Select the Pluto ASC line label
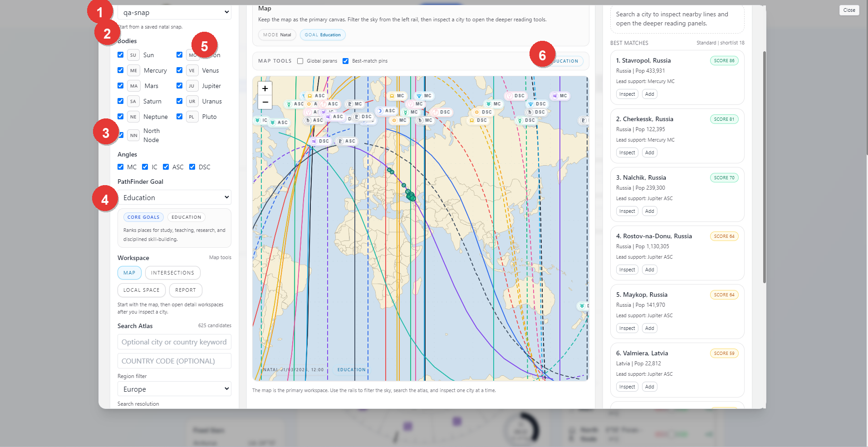 (347, 141)
